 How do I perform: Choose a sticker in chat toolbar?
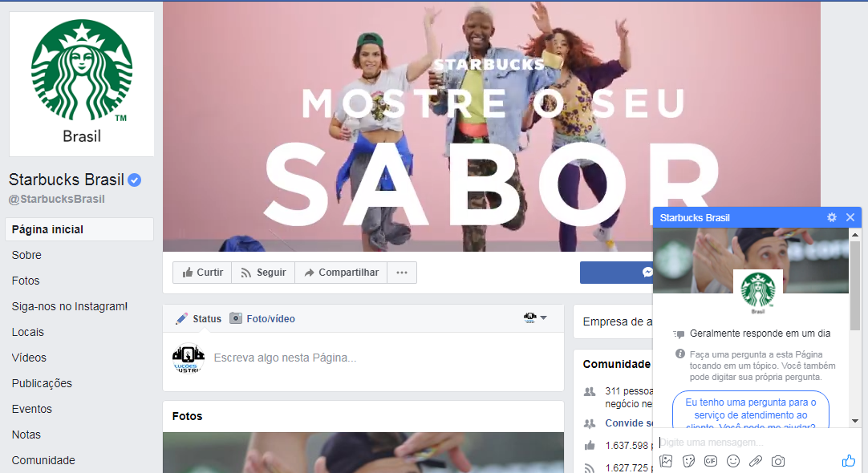tap(688, 461)
